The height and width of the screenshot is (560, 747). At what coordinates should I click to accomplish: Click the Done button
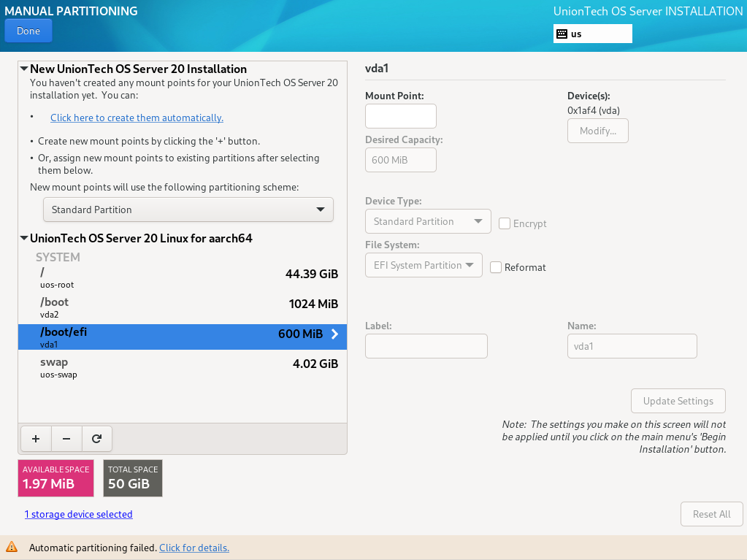coord(28,31)
